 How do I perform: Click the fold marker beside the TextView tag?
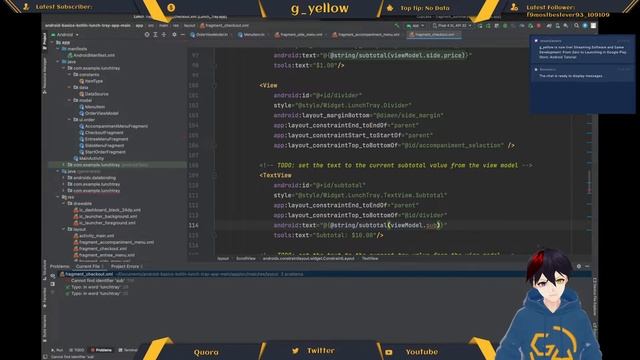pyautogui.click(x=214, y=175)
